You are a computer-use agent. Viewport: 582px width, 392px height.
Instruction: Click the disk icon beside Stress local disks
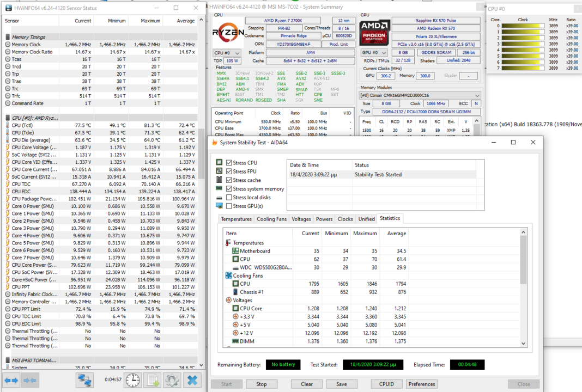[220, 197]
